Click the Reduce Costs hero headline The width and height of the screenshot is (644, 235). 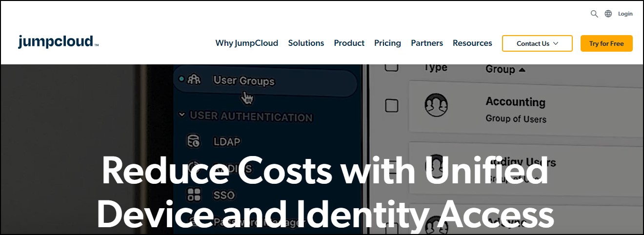click(326, 194)
